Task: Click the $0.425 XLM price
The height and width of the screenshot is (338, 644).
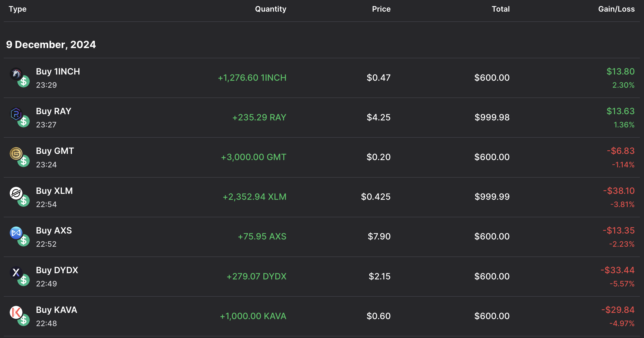Action: click(375, 197)
